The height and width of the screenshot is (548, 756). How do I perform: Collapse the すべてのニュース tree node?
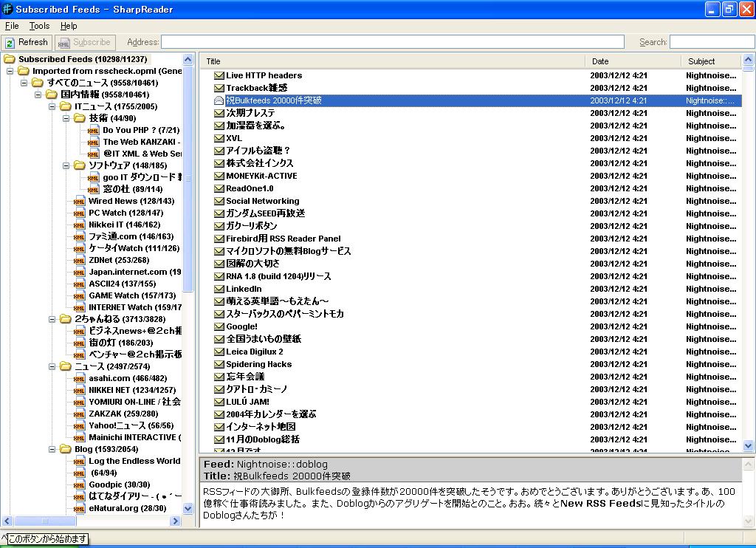coord(24,83)
